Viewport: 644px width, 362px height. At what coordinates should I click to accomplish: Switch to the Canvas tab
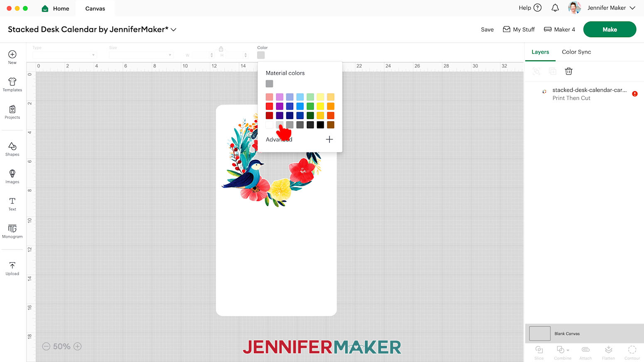tap(95, 9)
